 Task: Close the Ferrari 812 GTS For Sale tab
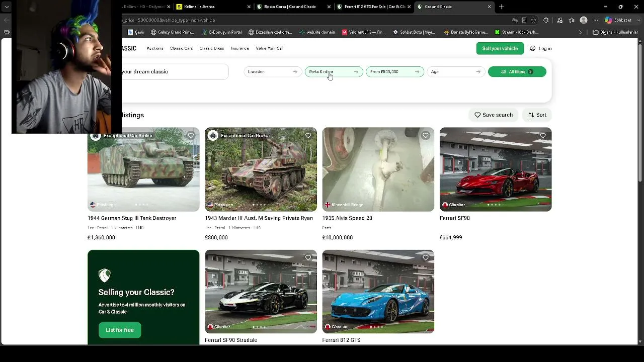pos(409,7)
